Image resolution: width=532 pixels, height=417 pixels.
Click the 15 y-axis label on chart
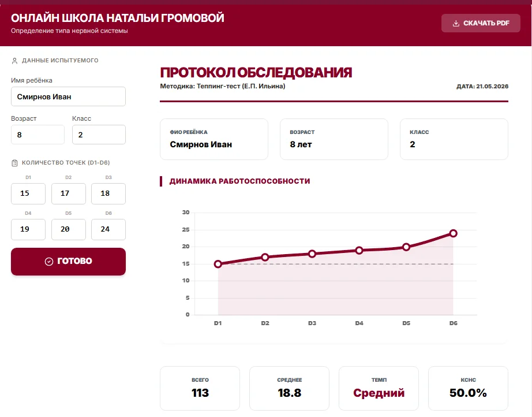pyautogui.click(x=186, y=264)
